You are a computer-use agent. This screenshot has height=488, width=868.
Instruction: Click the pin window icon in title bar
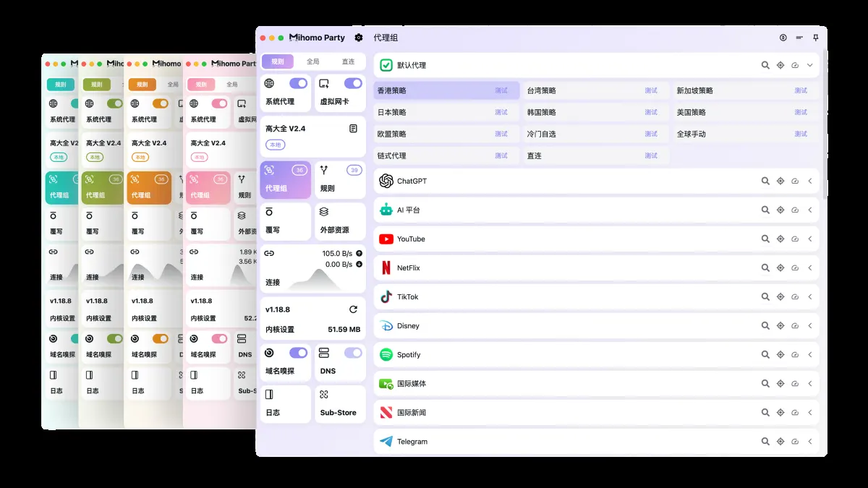click(816, 38)
